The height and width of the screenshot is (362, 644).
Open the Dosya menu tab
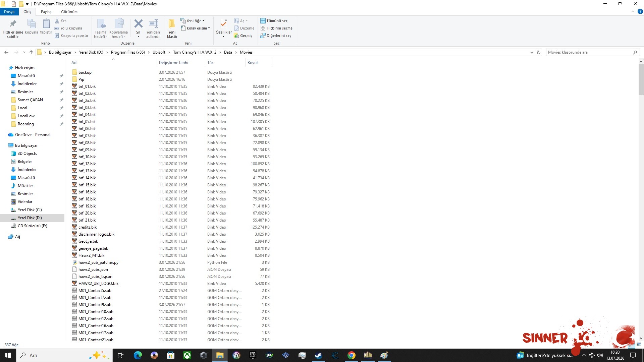point(9,12)
